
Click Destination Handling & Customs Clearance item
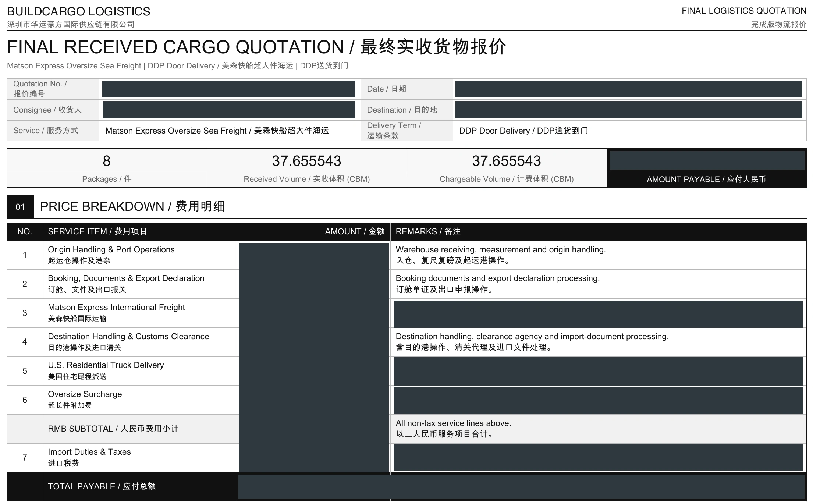[128, 342]
